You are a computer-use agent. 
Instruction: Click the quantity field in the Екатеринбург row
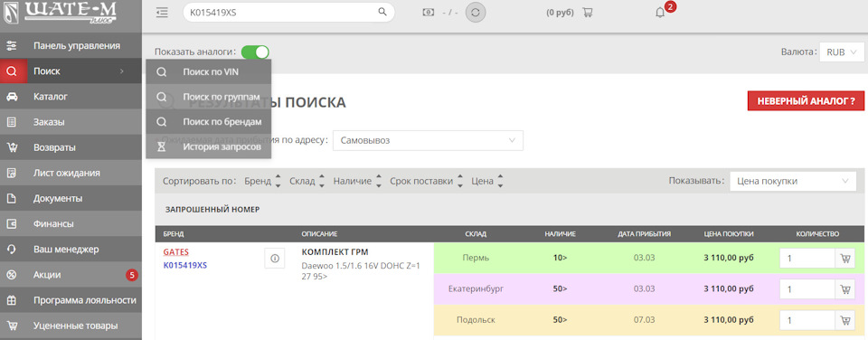(807, 289)
